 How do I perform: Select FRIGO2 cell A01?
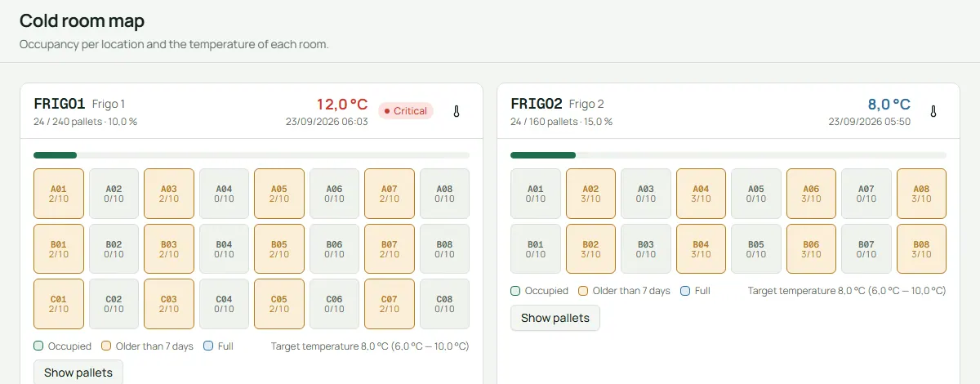pos(536,194)
